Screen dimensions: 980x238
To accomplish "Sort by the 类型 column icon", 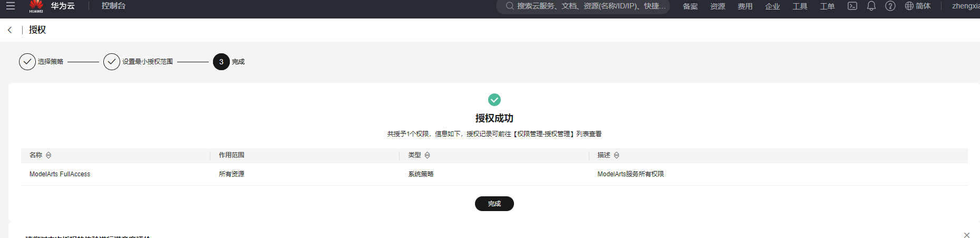I will point(428,155).
